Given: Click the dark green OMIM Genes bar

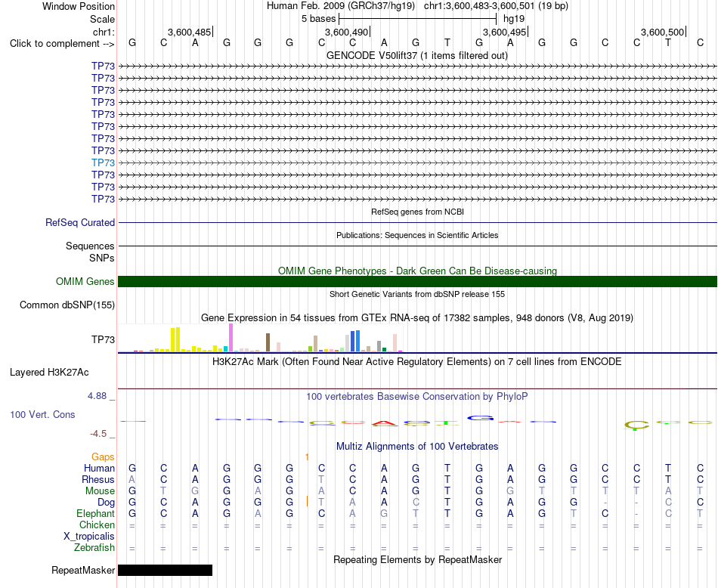Looking at the screenshot, I should [x=417, y=282].
